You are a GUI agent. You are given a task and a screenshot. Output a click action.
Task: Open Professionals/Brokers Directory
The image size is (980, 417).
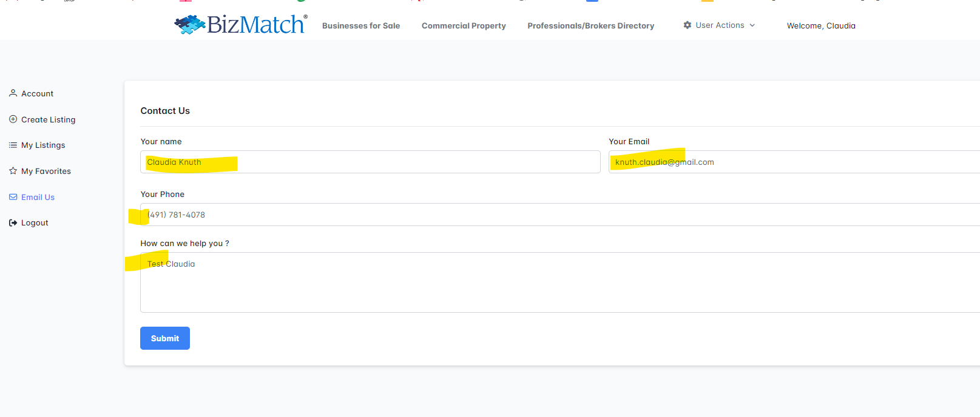tap(590, 25)
